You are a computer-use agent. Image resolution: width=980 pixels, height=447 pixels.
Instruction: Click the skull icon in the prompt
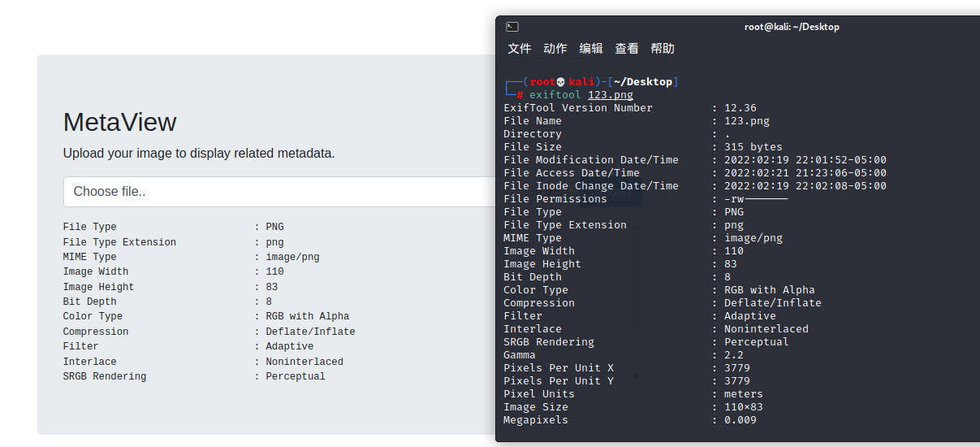tap(561, 82)
